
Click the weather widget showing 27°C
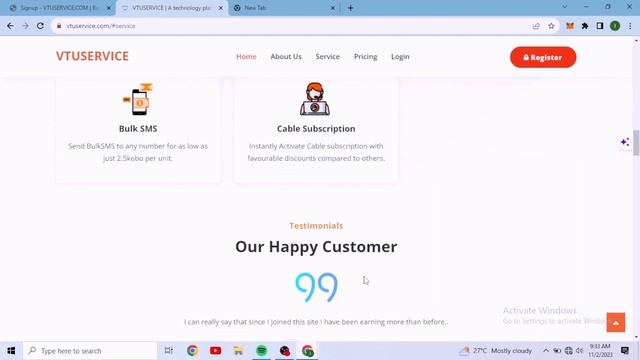[x=496, y=351]
